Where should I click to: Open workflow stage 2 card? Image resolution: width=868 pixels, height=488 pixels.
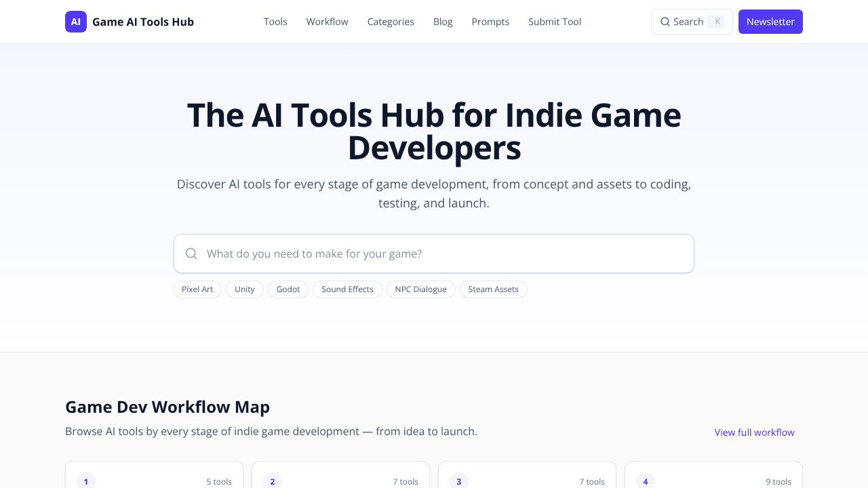(x=340, y=475)
